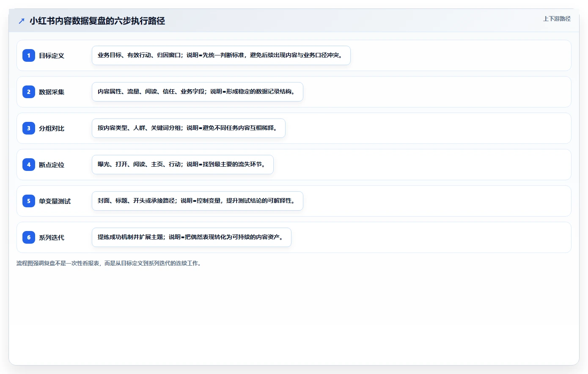Select the 系列迭代 step label
588x374 pixels.
(x=52, y=238)
